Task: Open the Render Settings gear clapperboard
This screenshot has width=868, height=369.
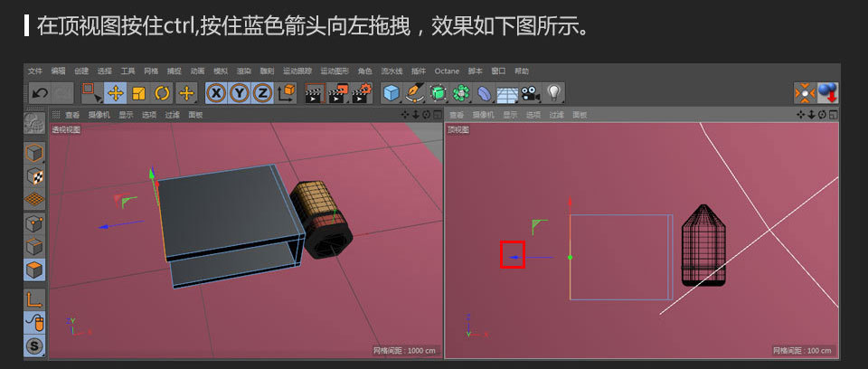Action: coord(362,93)
